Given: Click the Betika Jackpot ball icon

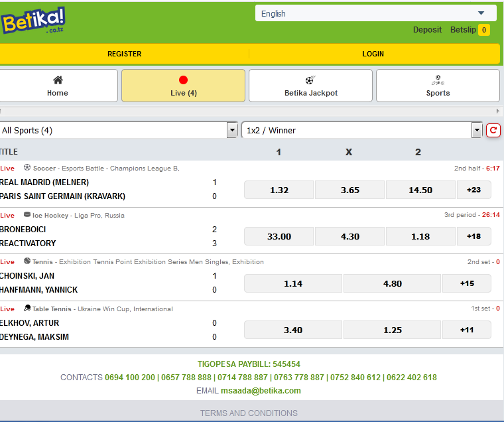Looking at the screenshot, I should (x=310, y=80).
